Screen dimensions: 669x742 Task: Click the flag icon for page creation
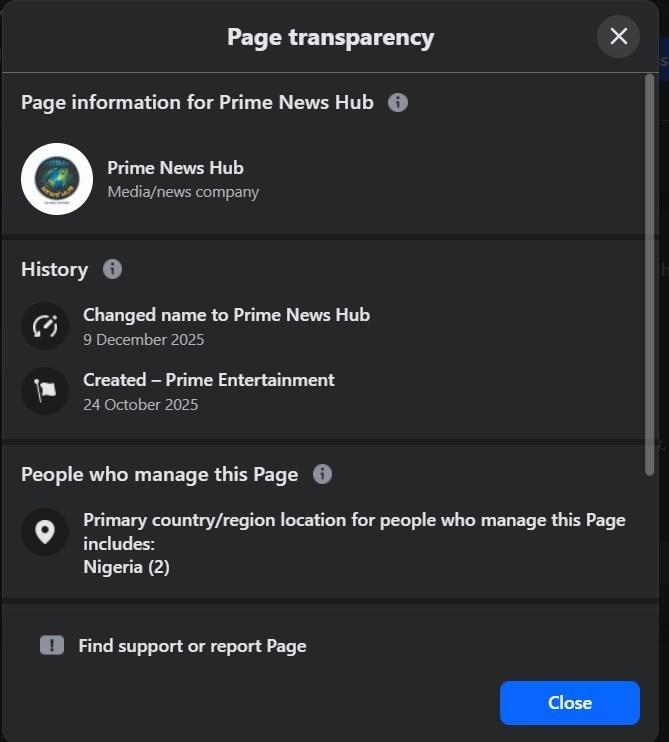pyautogui.click(x=45, y=391)
